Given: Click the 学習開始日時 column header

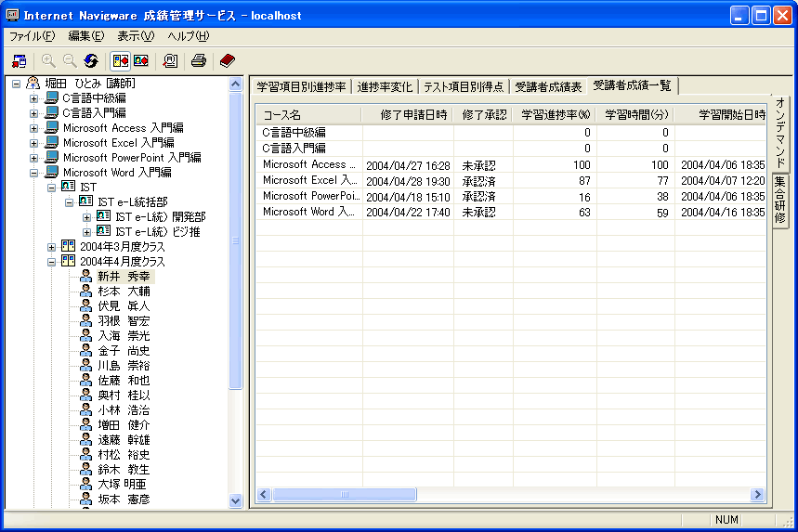Looking at the screenshot, I should (721, 115).
